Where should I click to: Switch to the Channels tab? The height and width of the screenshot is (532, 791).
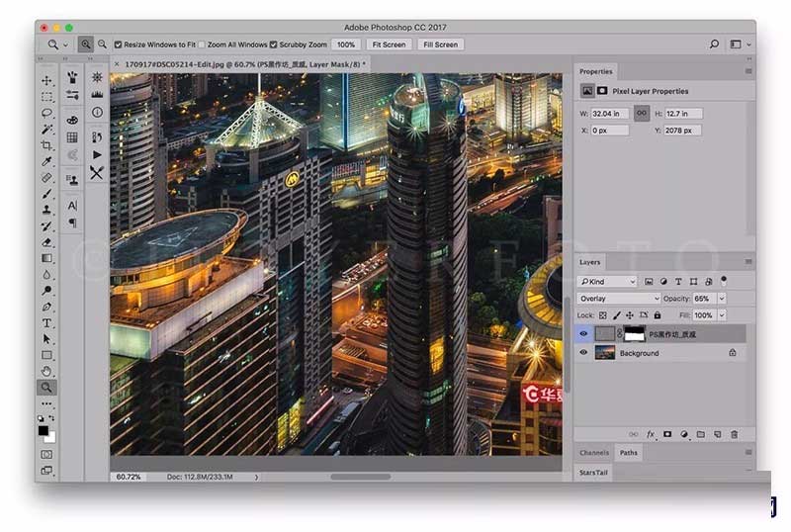pyautogui.click(x=594, y=453)
